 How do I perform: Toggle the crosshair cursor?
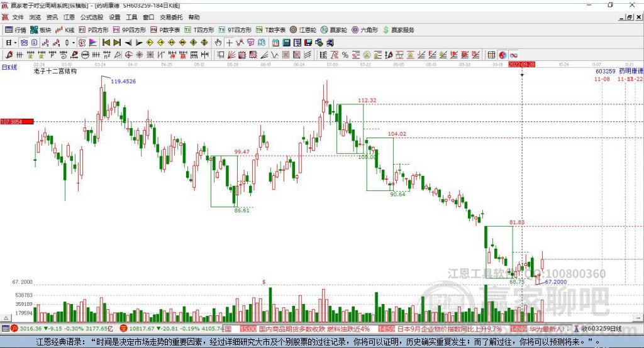tap(229, 43)
